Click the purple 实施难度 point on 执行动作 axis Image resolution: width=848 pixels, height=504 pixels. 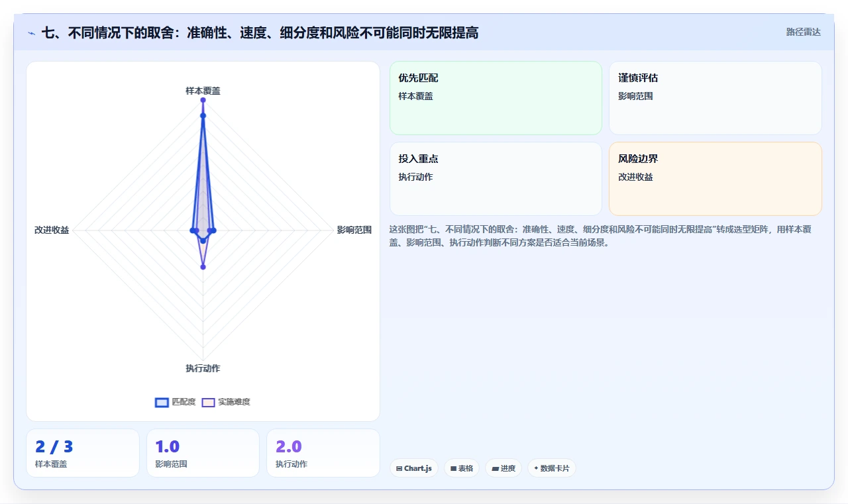pos(203,267)
